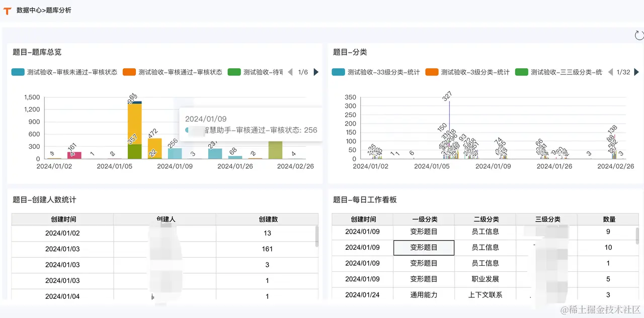Click the 一级分类 column header

tap(424, 220)
